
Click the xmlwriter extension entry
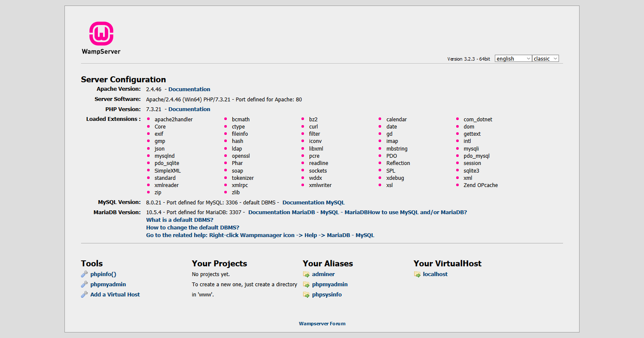click(x=320, y=185)
